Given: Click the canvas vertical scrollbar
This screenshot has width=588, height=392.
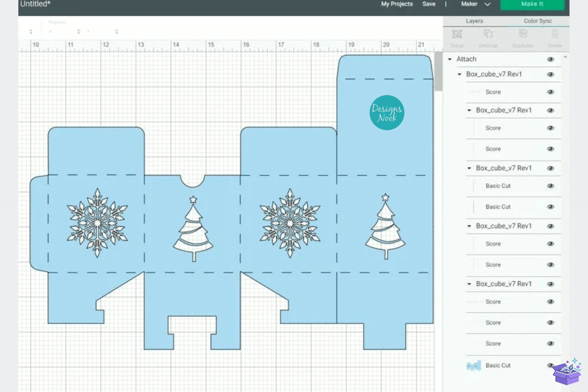Looking at the screenshot, I should click(438, 72).
